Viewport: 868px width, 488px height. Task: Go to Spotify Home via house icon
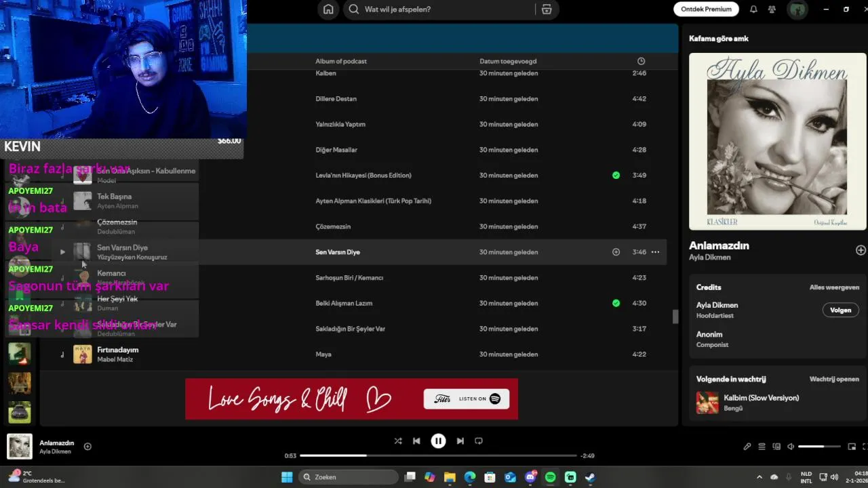(328, 9)
